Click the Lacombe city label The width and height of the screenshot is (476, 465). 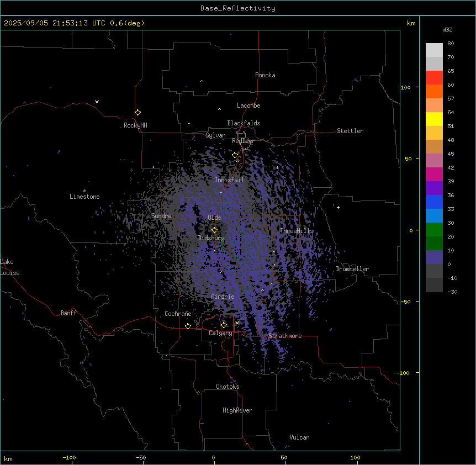248,105
